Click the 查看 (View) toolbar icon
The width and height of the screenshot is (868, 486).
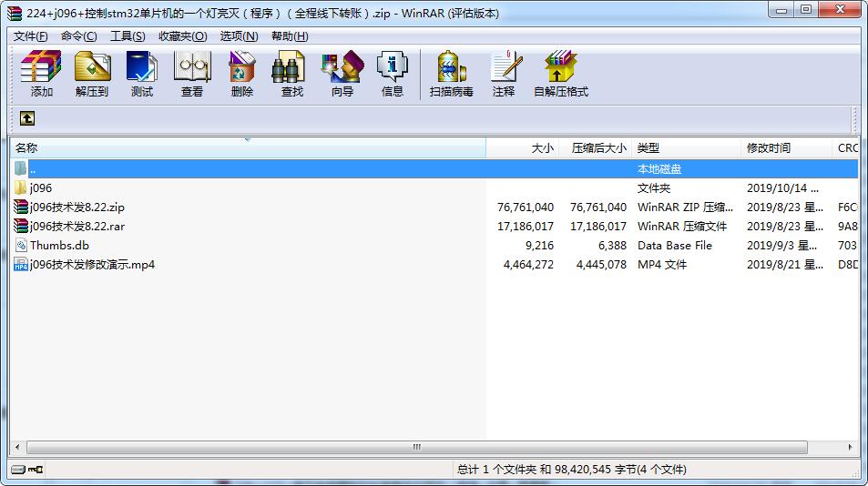(x=192, y=66)
